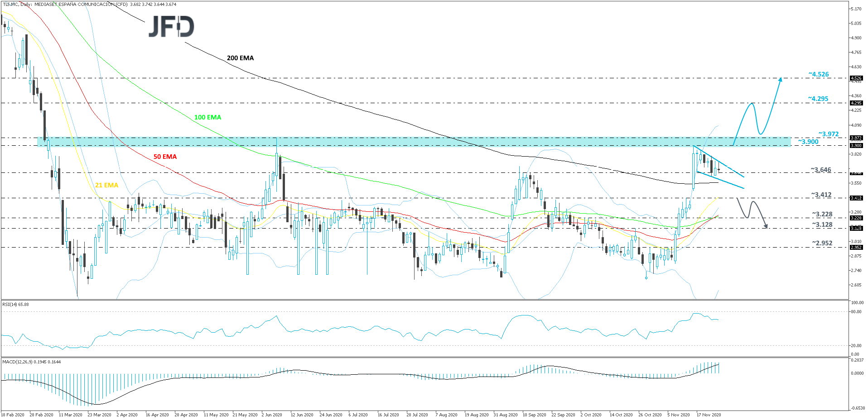Click the ~3.646 support level label
Viewport: 868px width, 420px height.
[821, 170]
